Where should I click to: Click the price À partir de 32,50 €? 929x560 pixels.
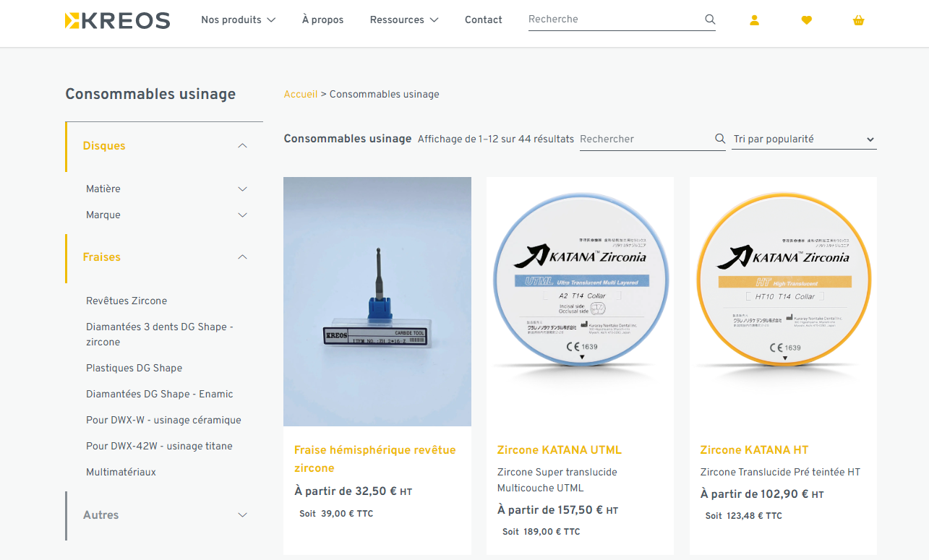pos(354,491)
